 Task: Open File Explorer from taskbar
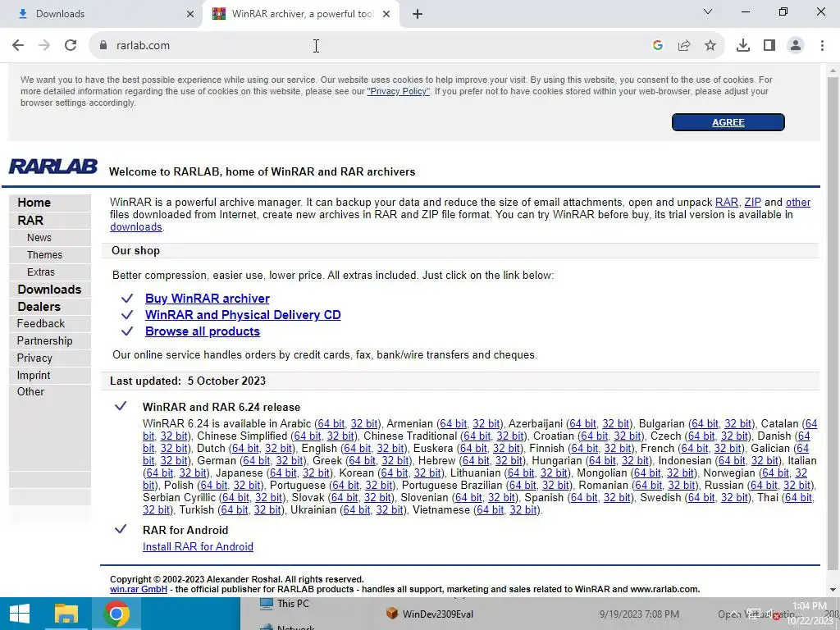coord(66,614)
